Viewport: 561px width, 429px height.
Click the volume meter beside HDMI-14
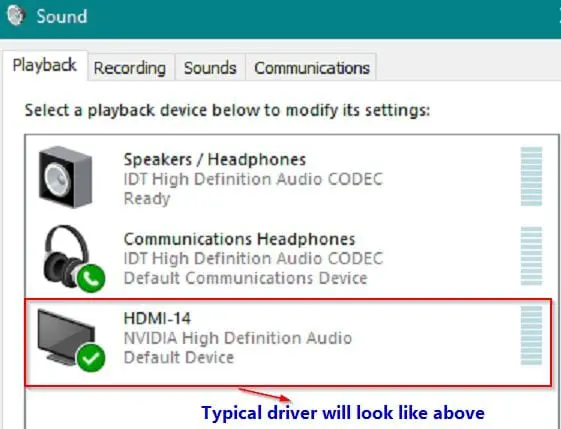coord(531,336)
